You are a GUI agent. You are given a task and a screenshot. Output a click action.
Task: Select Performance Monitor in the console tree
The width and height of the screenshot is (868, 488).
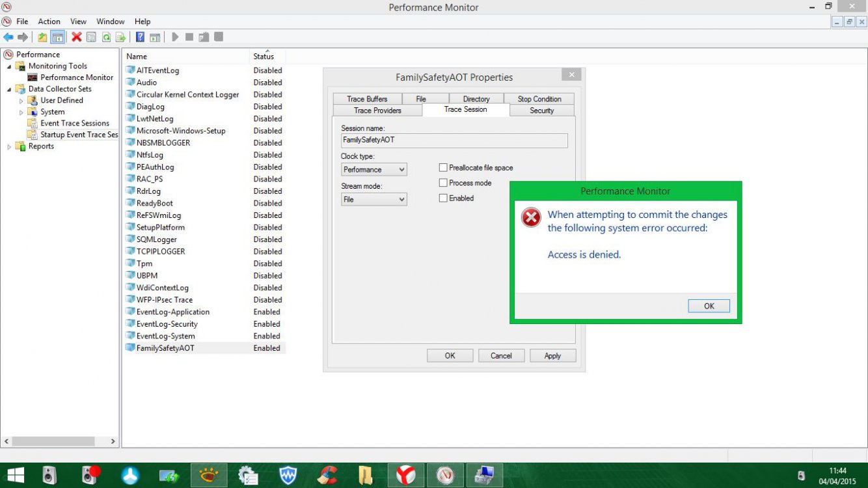77,77
